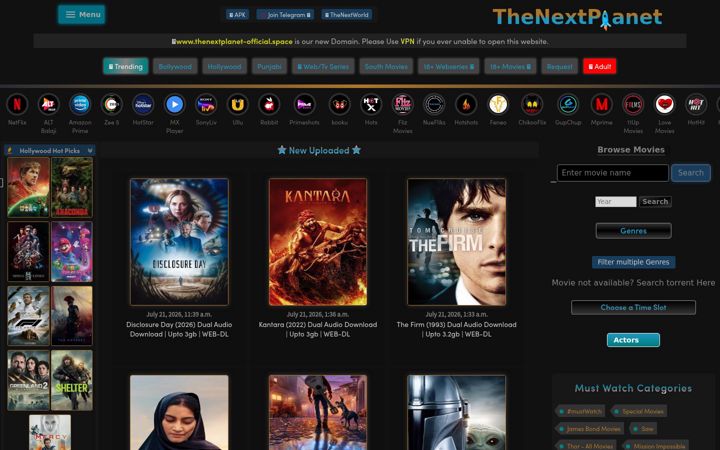Click the Actors button

633,340
